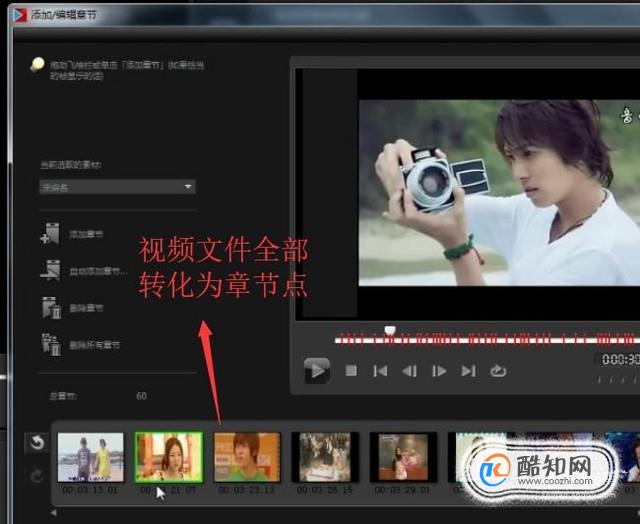The image size is (640, 524).
Task: Click 删除所有章节 to delete all chapters
Action: [81, 345]
